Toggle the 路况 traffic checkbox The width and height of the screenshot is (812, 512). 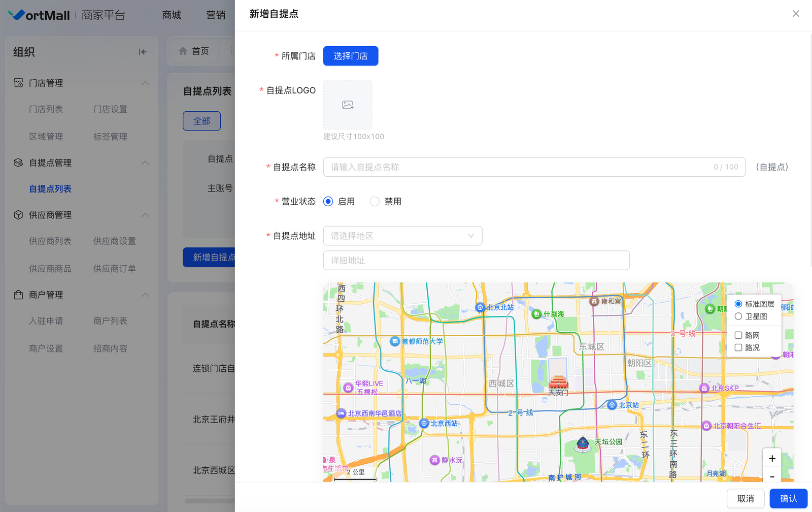tap(738, 348)
